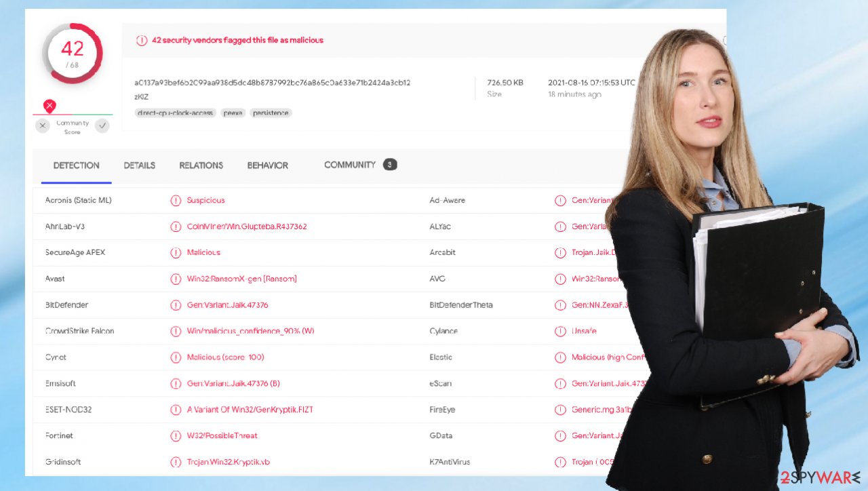Click the ESET-NOD32 vendor name
Screen dimensions: 868x491
coord(68,410)
